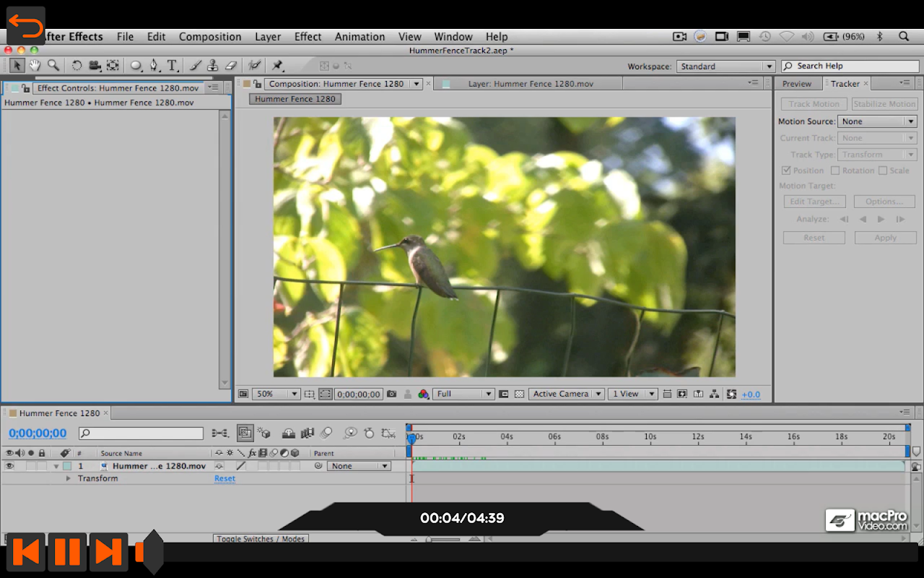
Task: Switch to the Preview tab
Action: click(x=797, y=84)
